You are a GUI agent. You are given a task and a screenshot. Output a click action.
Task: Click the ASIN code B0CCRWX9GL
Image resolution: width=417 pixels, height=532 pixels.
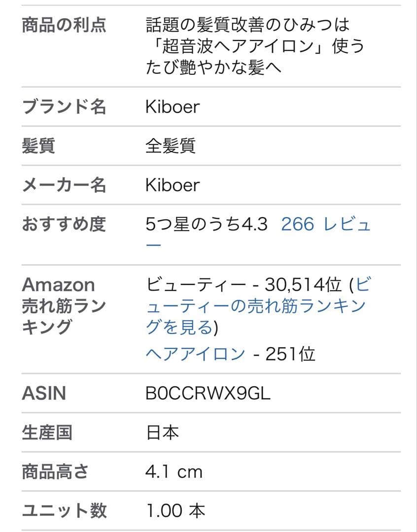click(208, 394)
